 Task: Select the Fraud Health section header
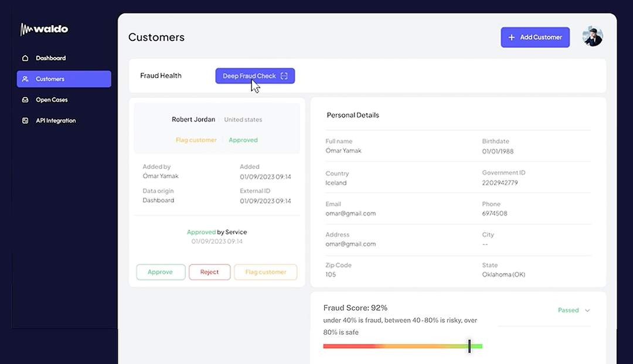(x=161, y=76)
